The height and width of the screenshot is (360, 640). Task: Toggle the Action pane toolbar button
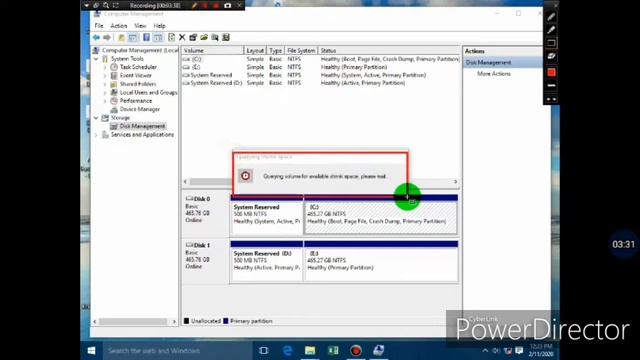(x=158, y=38)
